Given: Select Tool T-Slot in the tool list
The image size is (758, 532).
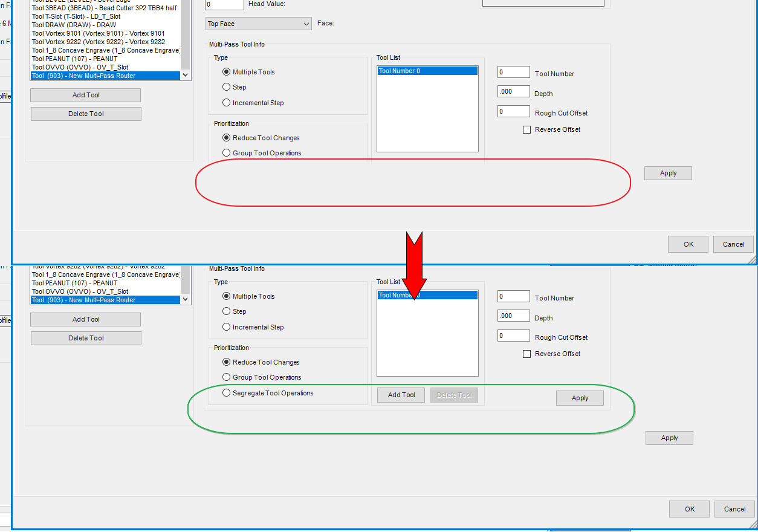Looking at the screenshot, I should (x=76, y=16).
